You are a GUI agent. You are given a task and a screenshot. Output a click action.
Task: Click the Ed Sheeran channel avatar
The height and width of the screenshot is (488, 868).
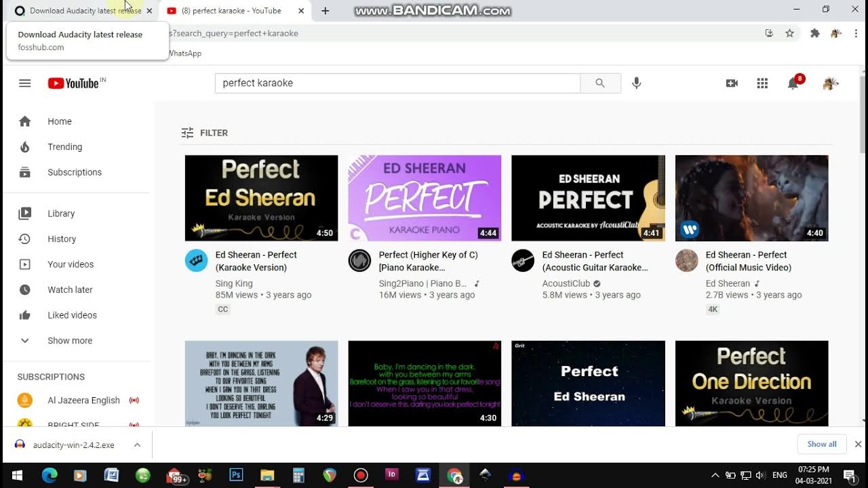[x=687, y=260]
